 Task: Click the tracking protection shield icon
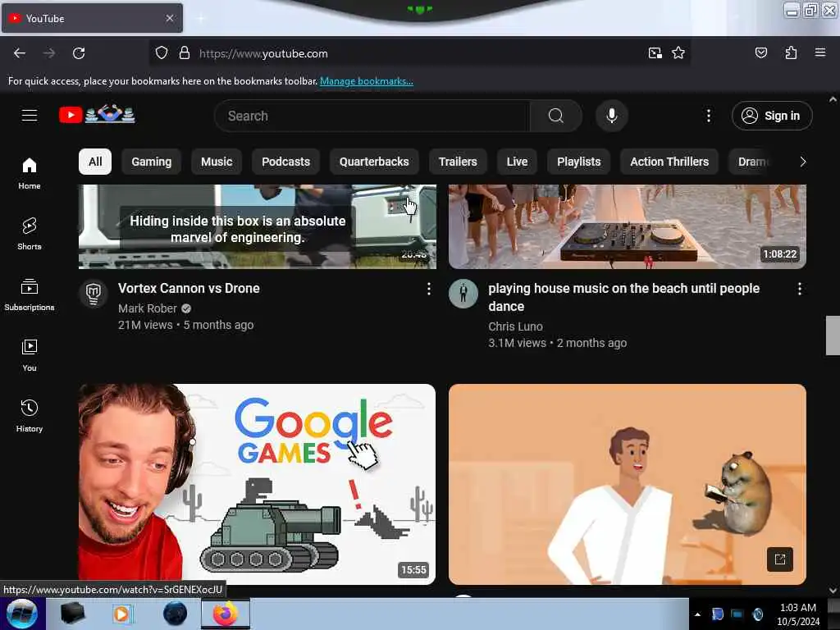coord(162,53)
